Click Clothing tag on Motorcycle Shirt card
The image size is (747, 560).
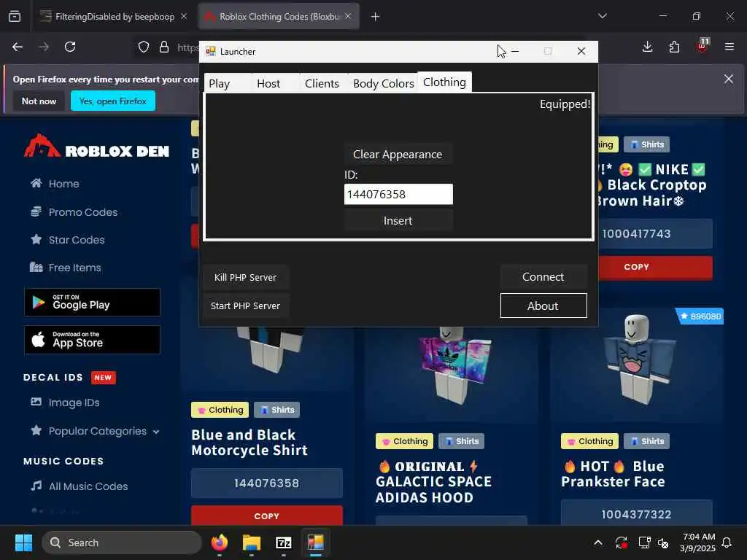[220, 410]
